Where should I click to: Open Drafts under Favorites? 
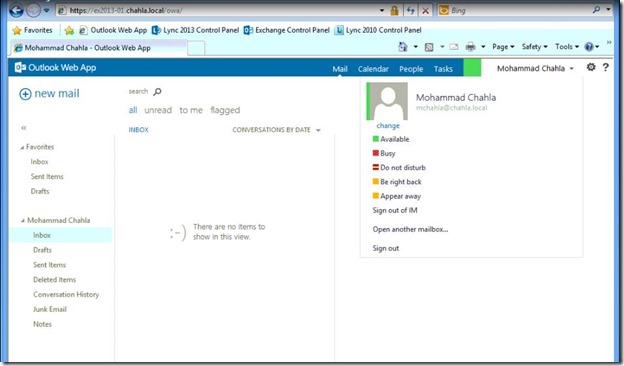(x=40, y=191)
